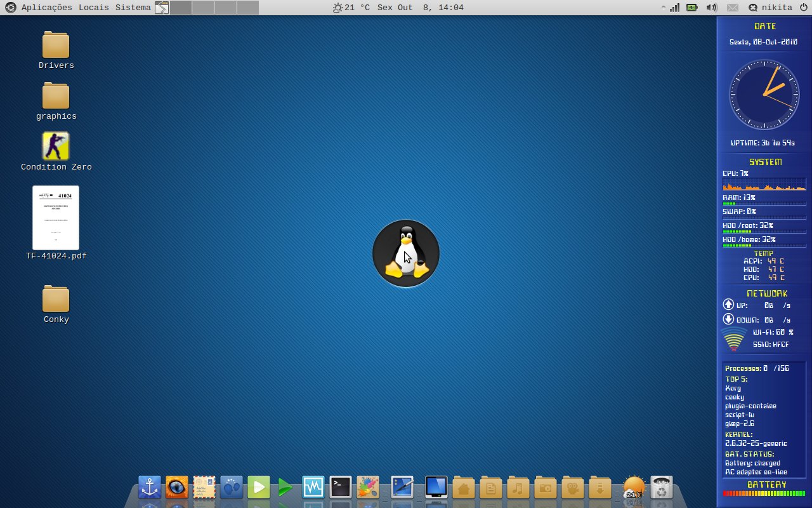Click the 'Battery: charged' status text

pos(752,463)
